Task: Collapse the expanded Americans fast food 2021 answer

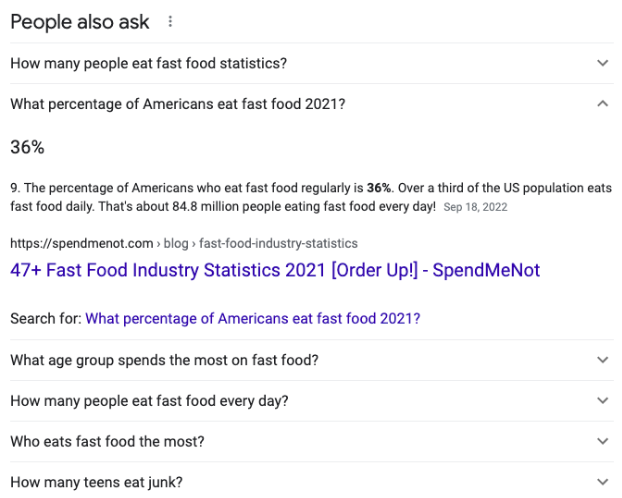Action: (602, 103)
